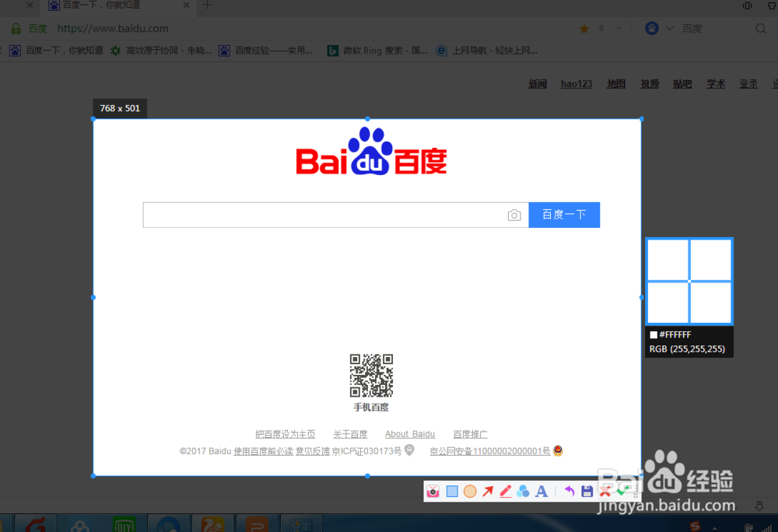Screen dimensions: 778x532
Task: Select the rectangle drawing tool
Action: pyautogui.click(x=452, y=492)
